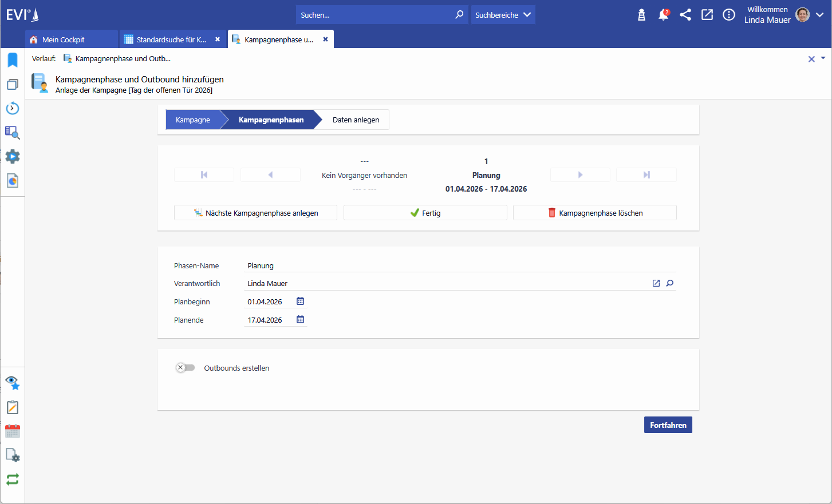Screen dimensions: 832x504
Task: Open the bookmark icon in left sidebar
Action: [13, 60]
